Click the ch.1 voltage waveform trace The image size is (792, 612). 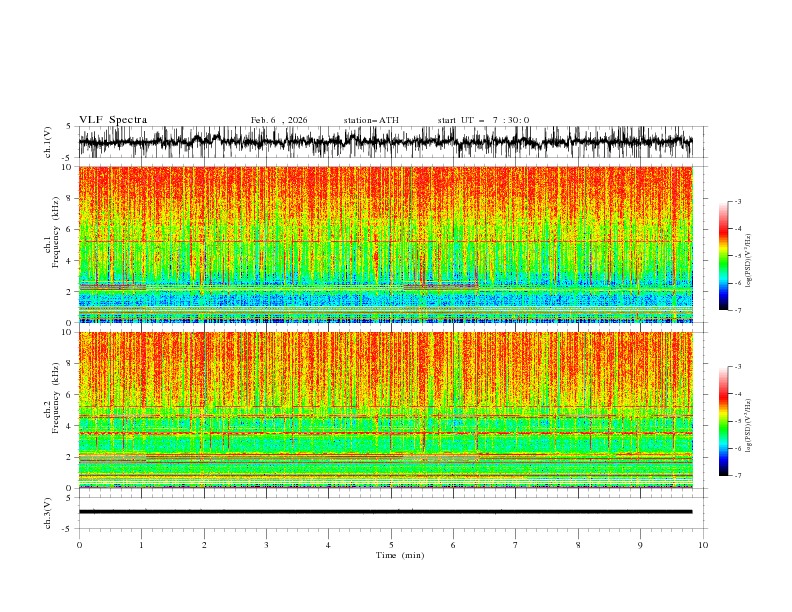coord(385,142)
